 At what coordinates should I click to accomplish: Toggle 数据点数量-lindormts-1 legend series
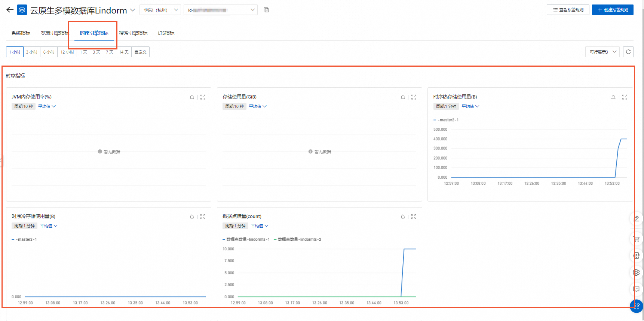[246, 239]
